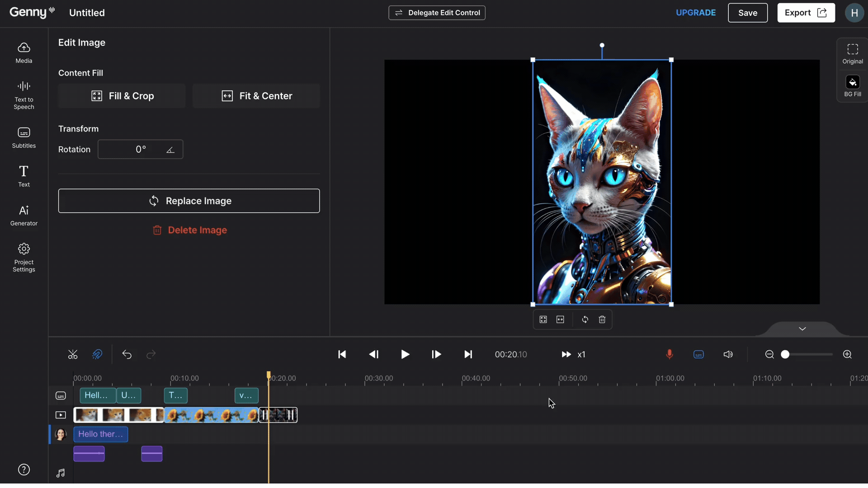
Task: Click the Rotation input field
Action: click(140, 150)
